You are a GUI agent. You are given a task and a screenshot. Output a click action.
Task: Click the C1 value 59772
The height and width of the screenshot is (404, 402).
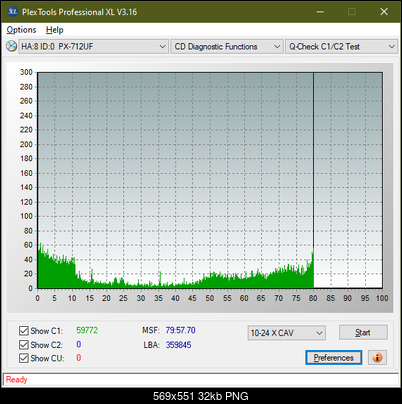click(87, 330)
